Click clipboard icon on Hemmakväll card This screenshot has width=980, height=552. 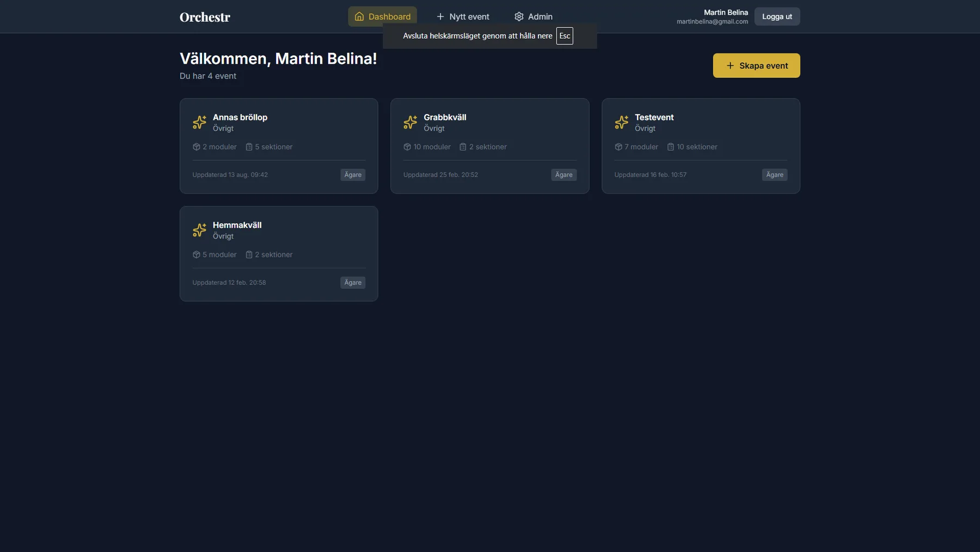(x=249, y=254)
